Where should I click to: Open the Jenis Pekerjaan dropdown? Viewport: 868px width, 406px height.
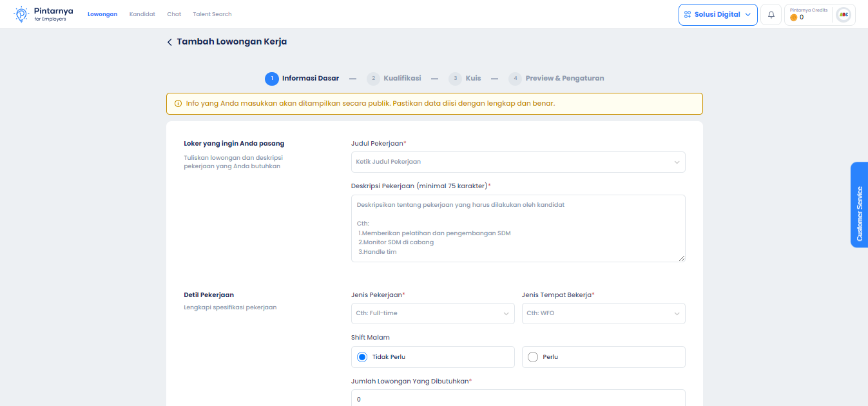432,313
